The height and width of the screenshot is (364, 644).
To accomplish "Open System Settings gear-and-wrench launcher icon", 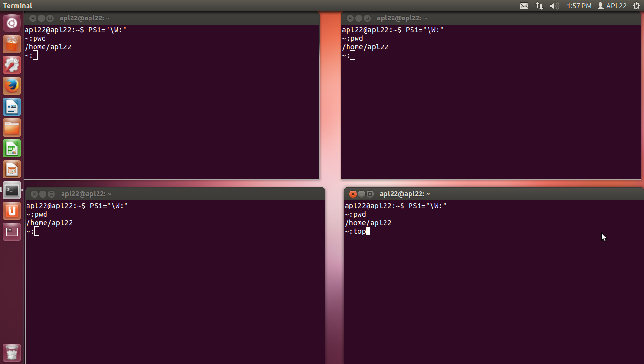I will tap(12, 65).
